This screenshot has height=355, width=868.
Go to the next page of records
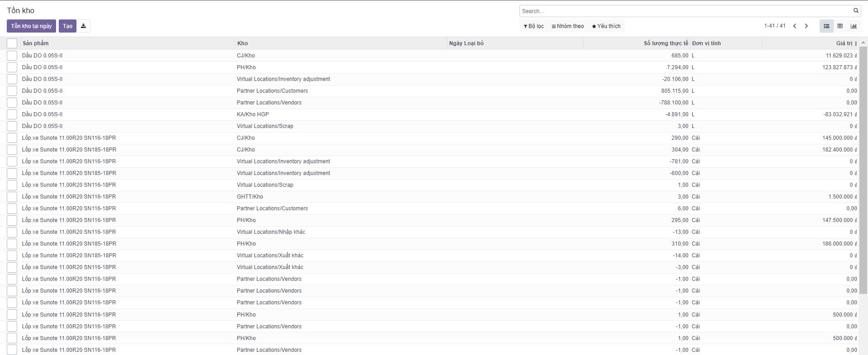806,26
